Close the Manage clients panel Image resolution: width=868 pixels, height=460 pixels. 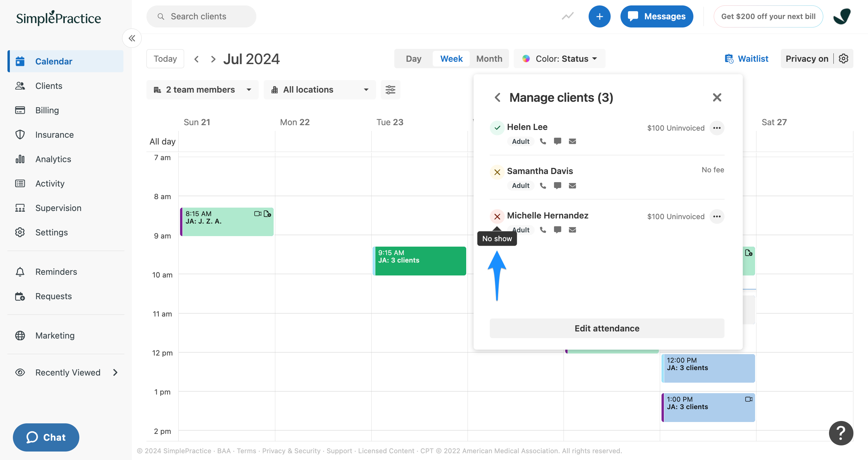pyautogui.click(x=717, y=98)
